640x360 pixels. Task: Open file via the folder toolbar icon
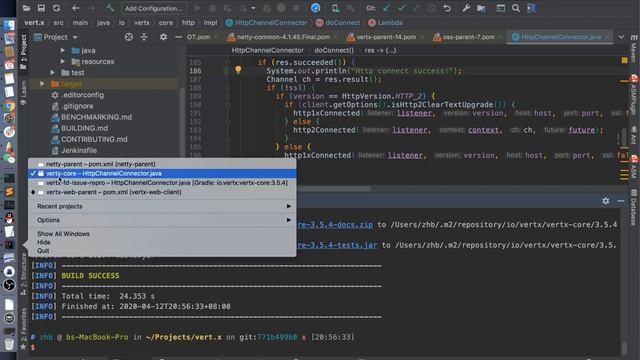pos(26,8)
